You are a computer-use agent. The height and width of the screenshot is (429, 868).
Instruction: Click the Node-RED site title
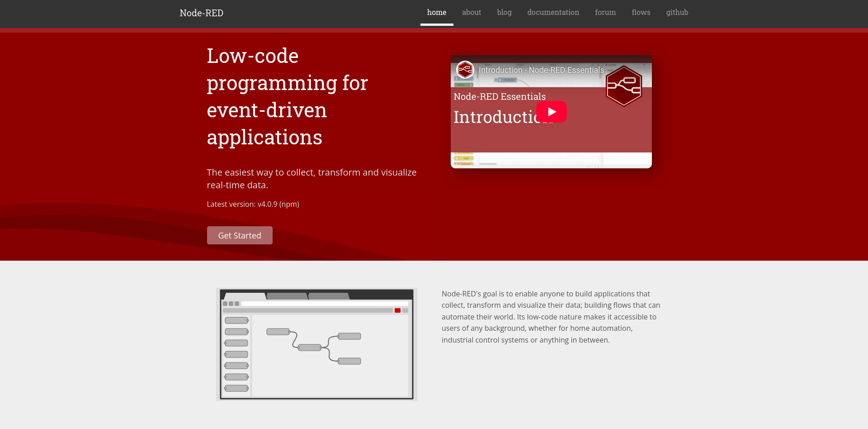pos(202,13)
